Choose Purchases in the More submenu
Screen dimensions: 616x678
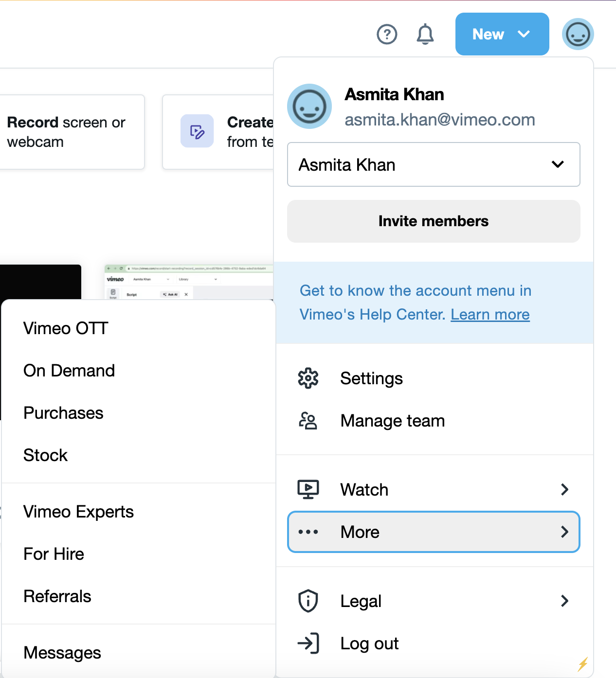point(63,413)
